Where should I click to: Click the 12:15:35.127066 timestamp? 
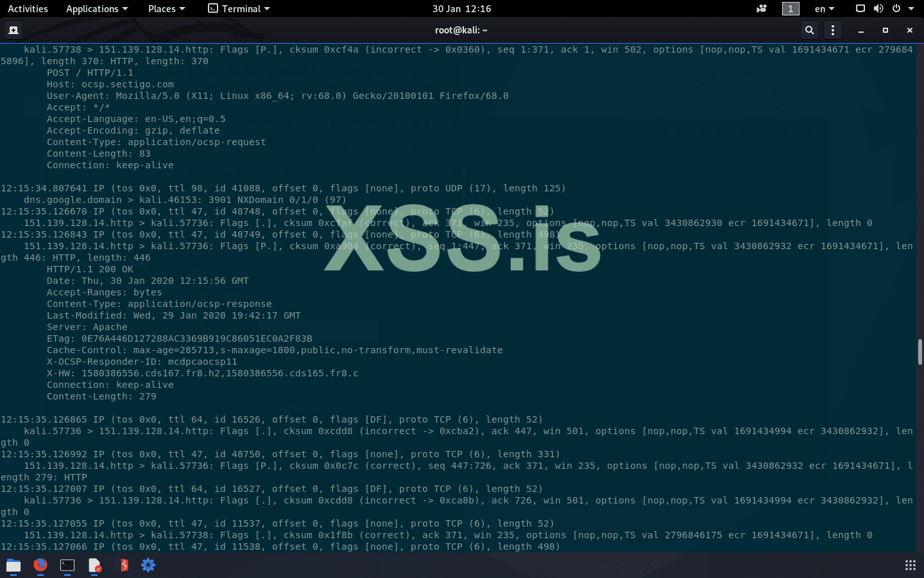click(44, 547)
